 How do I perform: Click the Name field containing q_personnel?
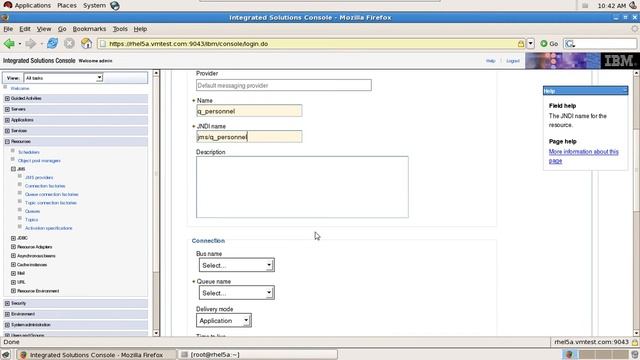[x=249, y=111]
